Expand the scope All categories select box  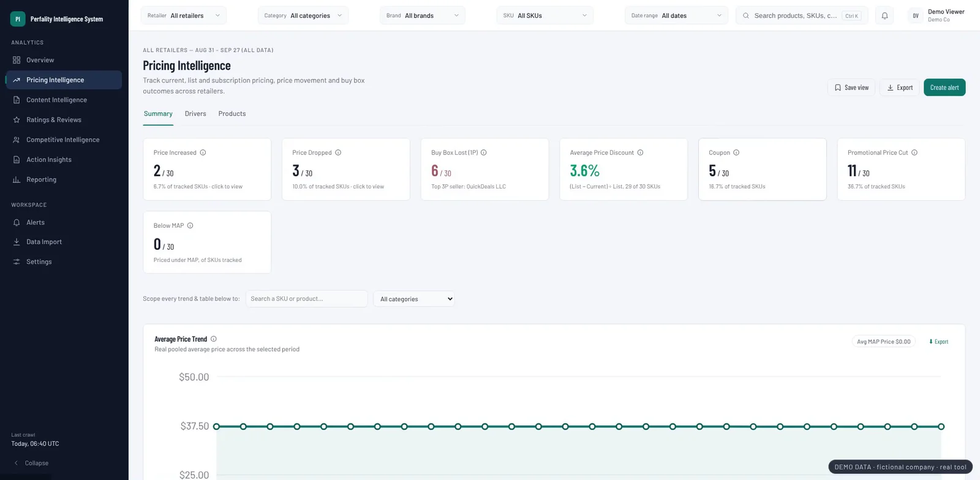(414, 299)
